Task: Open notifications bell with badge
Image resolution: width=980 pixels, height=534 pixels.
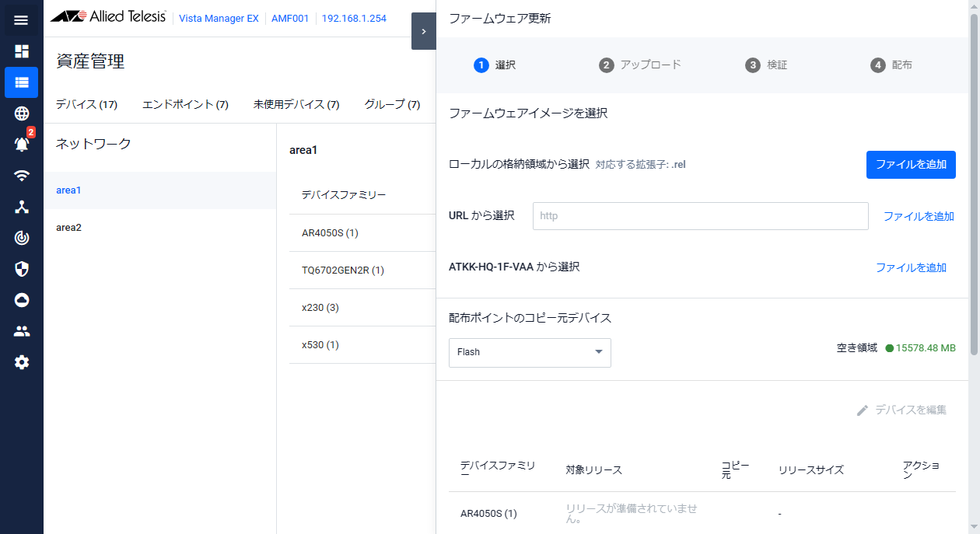Action: point(22,144)
